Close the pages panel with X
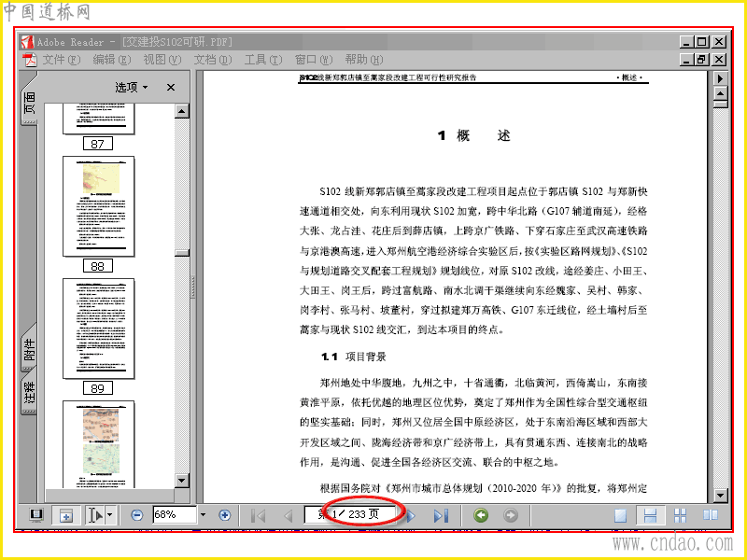The height and width of the screenshot is (560, 747). (171, 87)
